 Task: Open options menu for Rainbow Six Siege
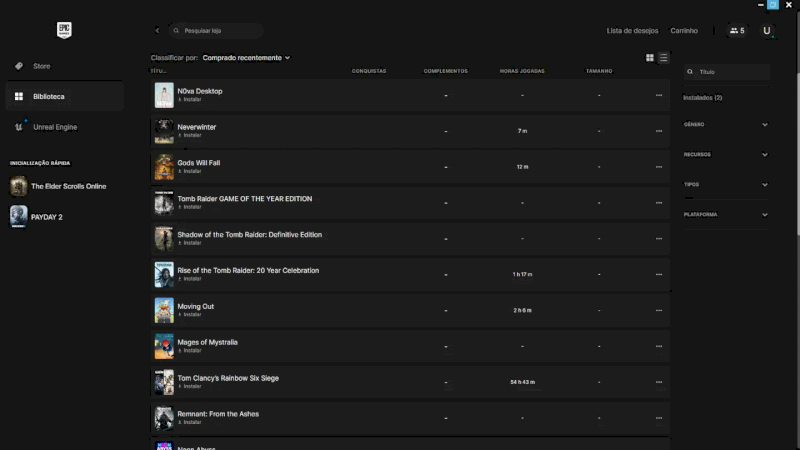659,382
